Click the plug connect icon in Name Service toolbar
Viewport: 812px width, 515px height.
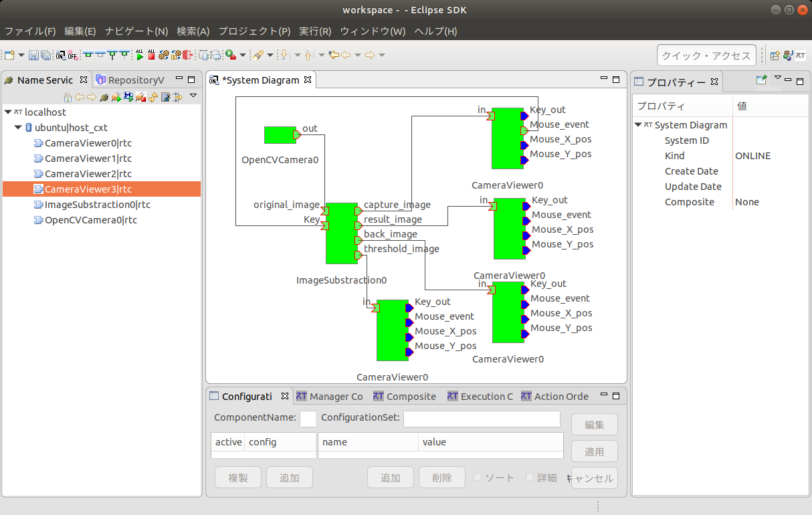tap(104, 97)
